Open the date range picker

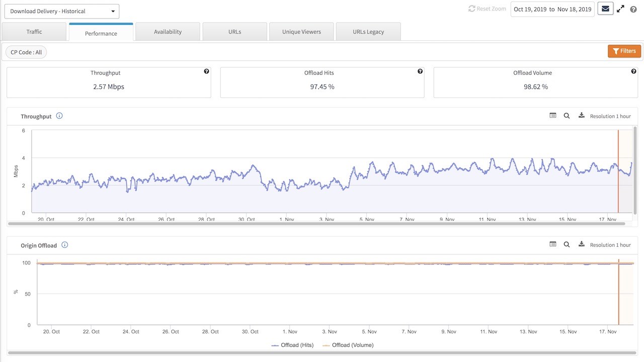tap(552, 9)
